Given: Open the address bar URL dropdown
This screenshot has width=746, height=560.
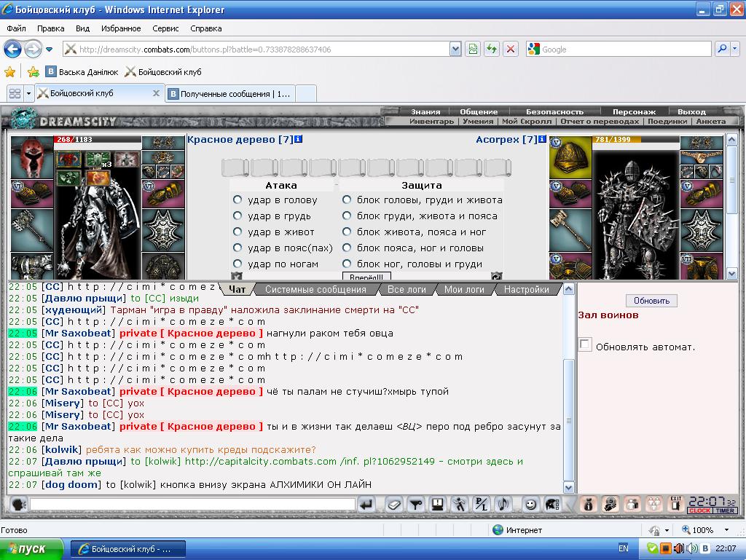Looking at the screenshot, I should point(455,49).
